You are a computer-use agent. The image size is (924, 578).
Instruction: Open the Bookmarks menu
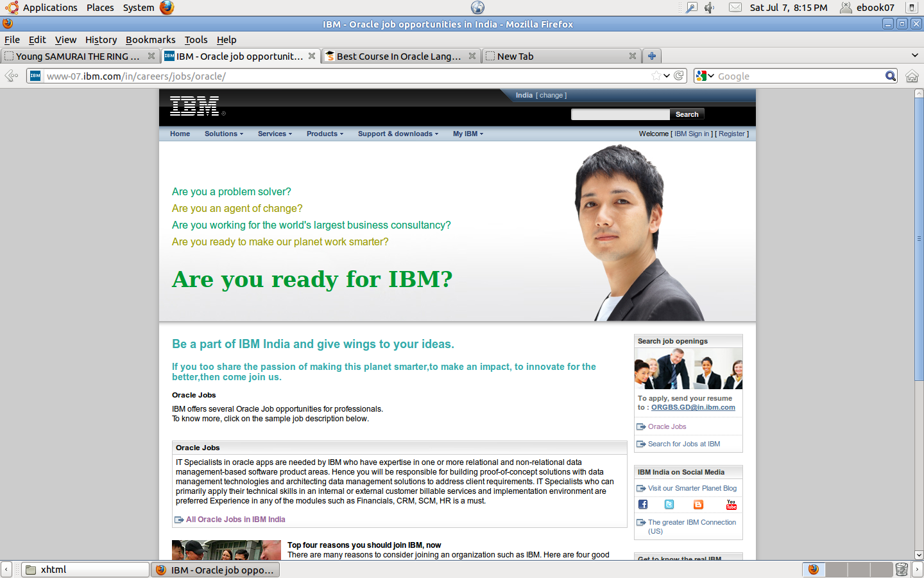pyautogui.click(x=150, y=40)
